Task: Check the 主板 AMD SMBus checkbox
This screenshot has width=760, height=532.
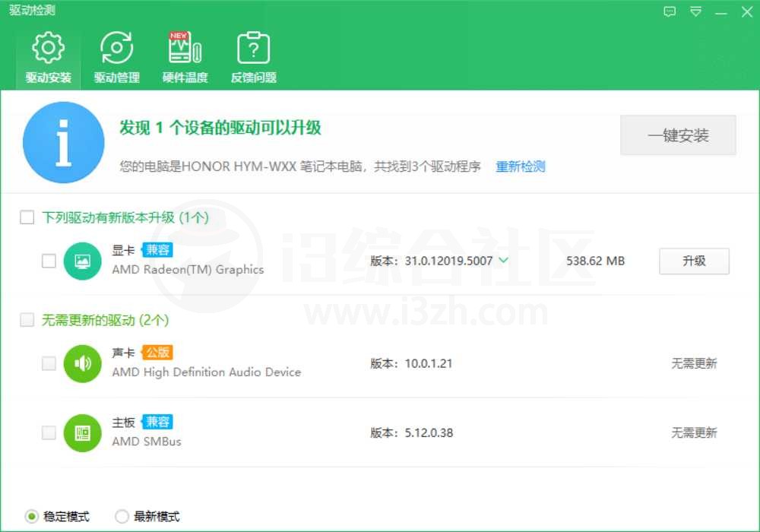Action: pyautogui.click(x=49, y=432)
